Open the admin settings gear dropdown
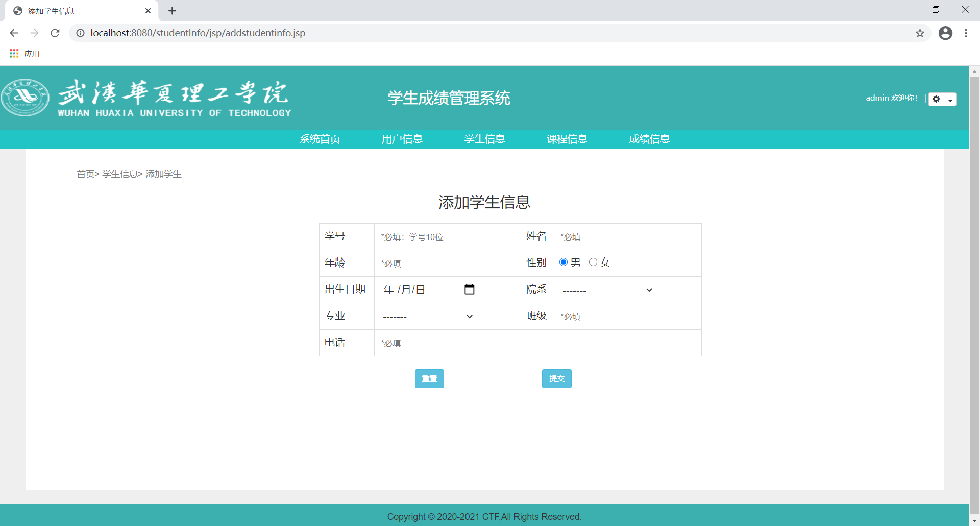 (x=942, y=99)
